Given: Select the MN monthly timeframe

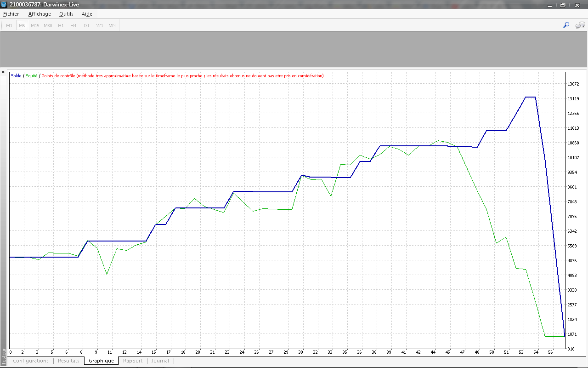Looking at the screenshot, I should (x=112, y=25).
